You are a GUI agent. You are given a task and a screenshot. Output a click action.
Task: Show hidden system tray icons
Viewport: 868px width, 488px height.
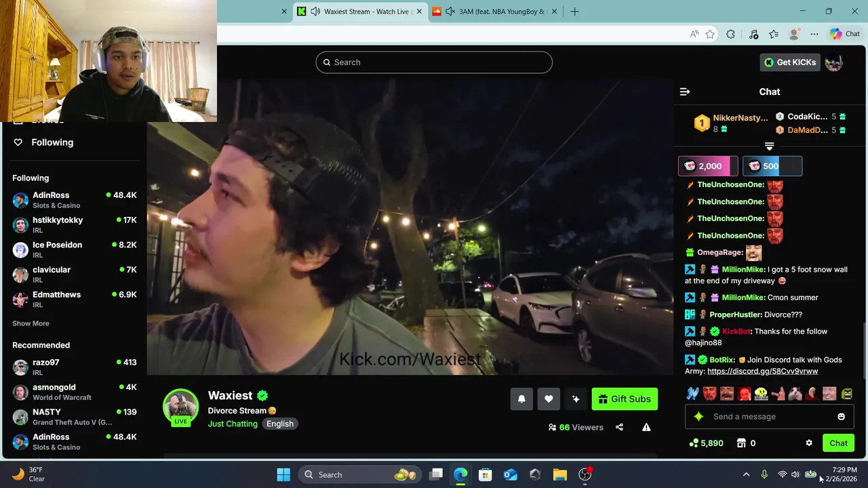point(747,474)
